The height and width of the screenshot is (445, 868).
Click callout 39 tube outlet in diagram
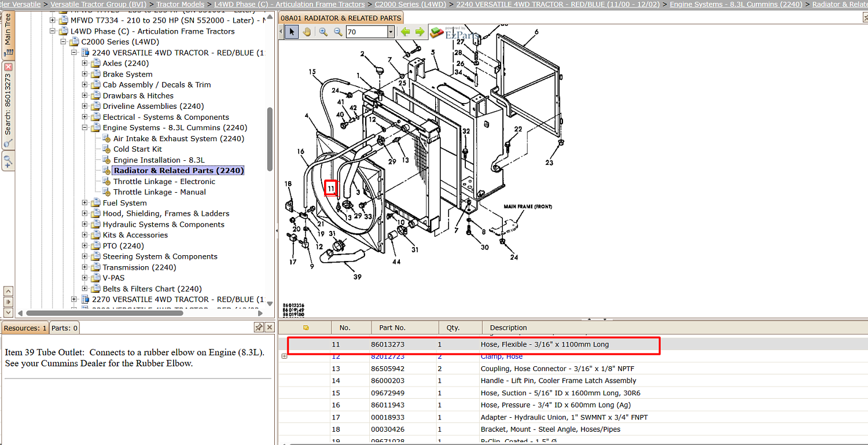coord(357,277)
